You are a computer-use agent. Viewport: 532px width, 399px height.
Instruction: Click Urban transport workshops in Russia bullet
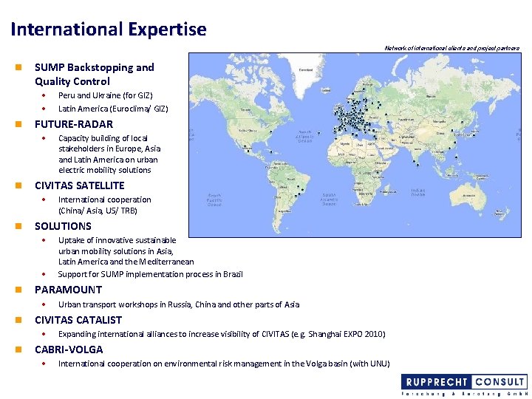179,304
